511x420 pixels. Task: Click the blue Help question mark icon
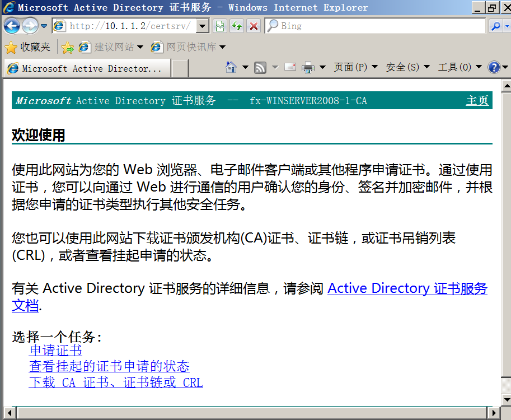pyautogui.click(x=494, y=68)
